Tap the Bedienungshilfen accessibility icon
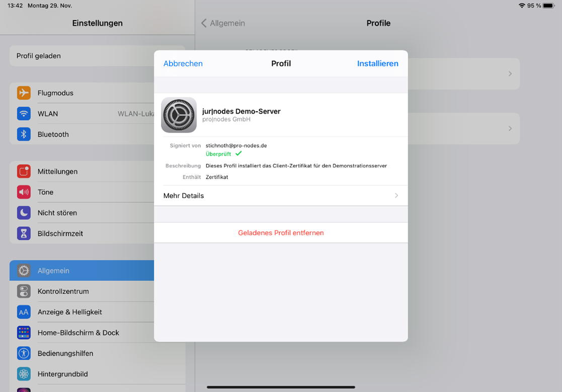Viewport: 562px width, 392px height. (x=24, y=353)
